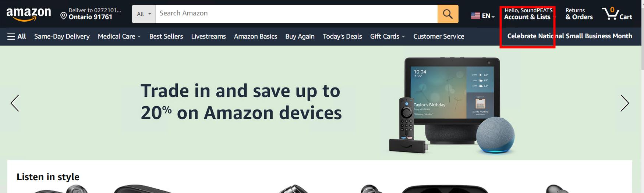Click the Amazon logo

click(x=29, y=14)
